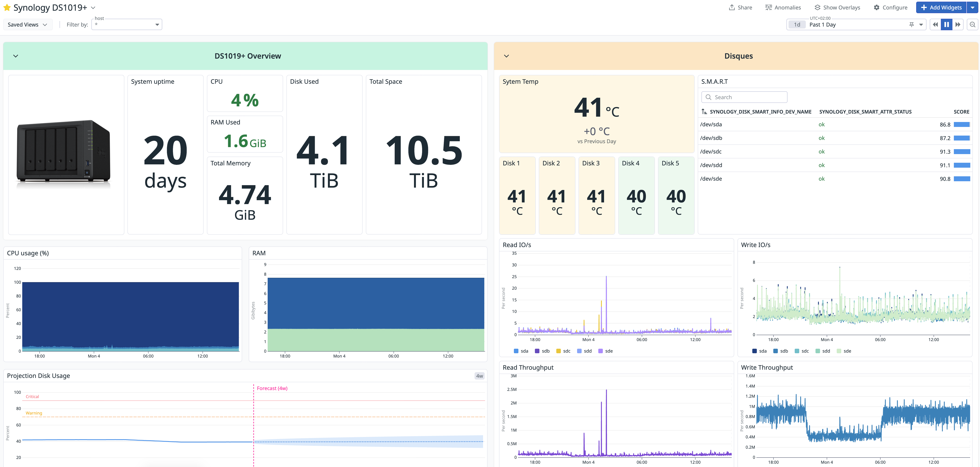Open Configure settings
The image size is (980, 467).
(890, 8)
